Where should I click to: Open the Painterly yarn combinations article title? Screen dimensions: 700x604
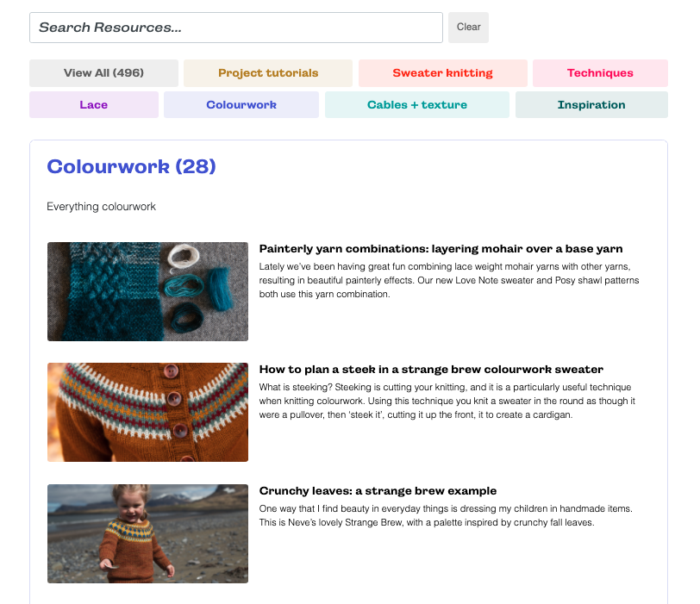[441, 249]
